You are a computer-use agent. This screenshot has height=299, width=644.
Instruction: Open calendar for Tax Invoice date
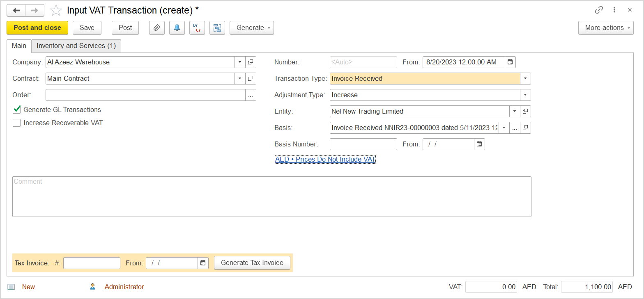203,263
